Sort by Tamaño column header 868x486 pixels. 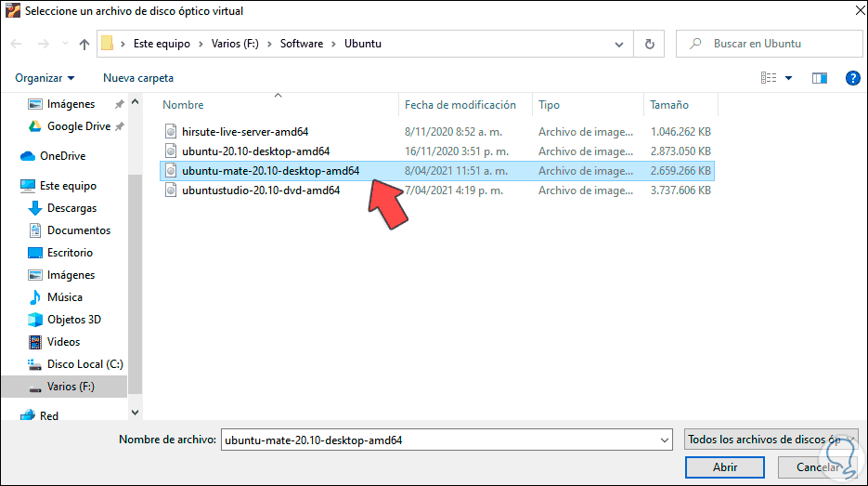[668, 105]
